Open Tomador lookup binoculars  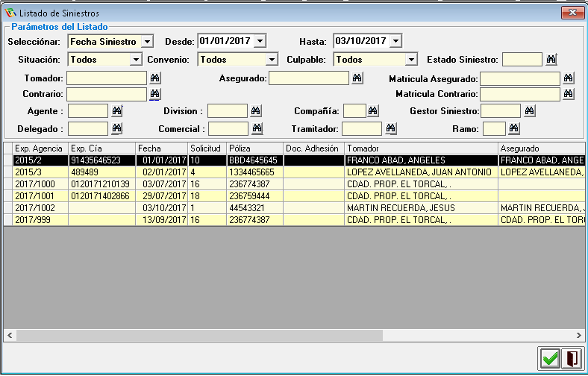(x=155, y=78)
